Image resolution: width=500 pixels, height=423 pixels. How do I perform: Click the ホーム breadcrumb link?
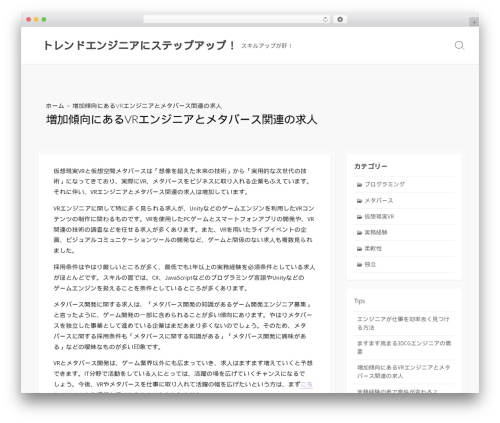click(55, 106)
